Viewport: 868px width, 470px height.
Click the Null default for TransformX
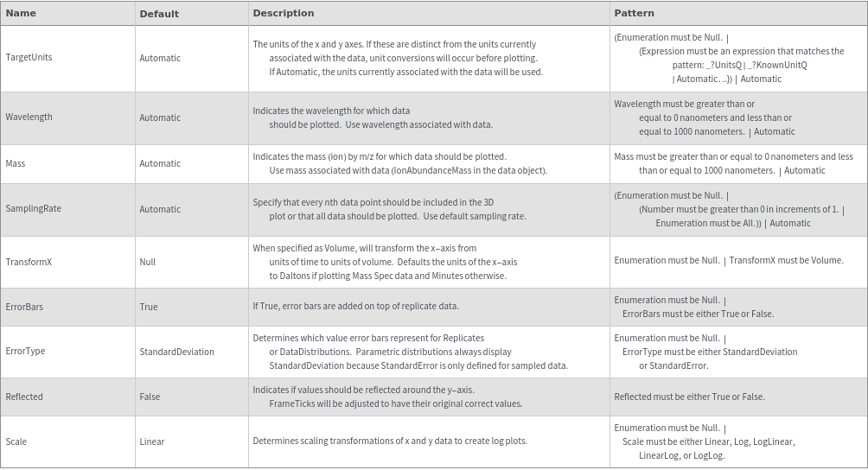148,262
